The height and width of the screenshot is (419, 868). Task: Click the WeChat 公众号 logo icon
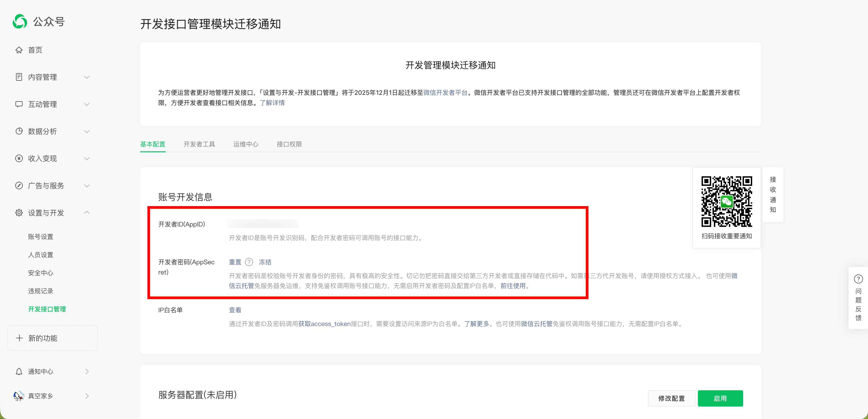(20, 21)
